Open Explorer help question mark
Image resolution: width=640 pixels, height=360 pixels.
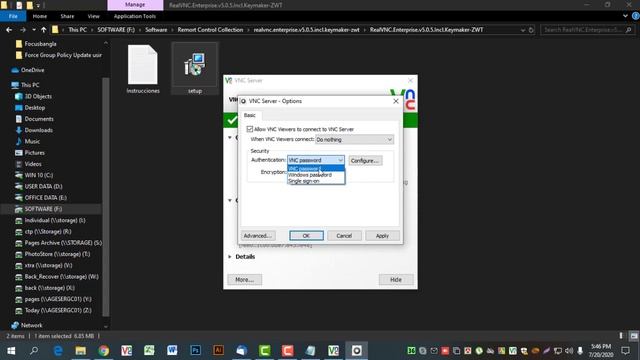pos(636,16)
